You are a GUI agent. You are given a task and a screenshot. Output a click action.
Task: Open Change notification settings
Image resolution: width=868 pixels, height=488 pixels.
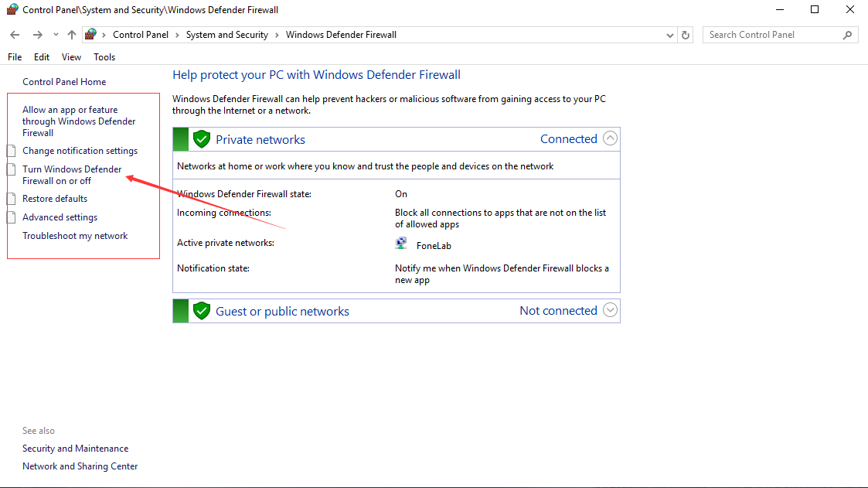pos(80,151)
